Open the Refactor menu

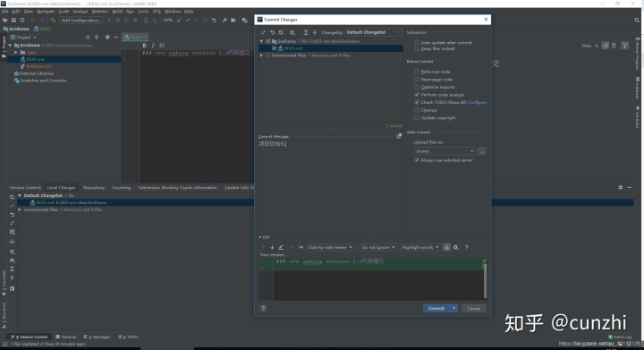point(100,11)
